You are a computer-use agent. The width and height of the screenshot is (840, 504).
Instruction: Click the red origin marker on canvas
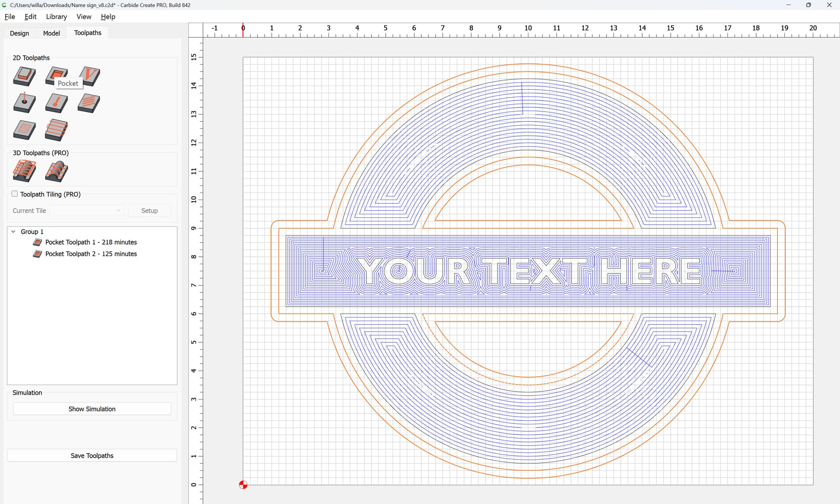(x=243, y=485)
